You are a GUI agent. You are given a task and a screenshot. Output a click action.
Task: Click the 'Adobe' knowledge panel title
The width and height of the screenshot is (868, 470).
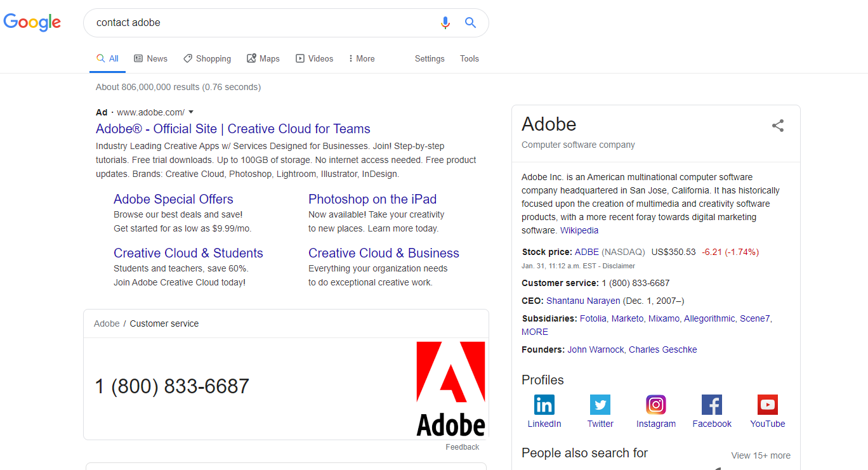549,124
